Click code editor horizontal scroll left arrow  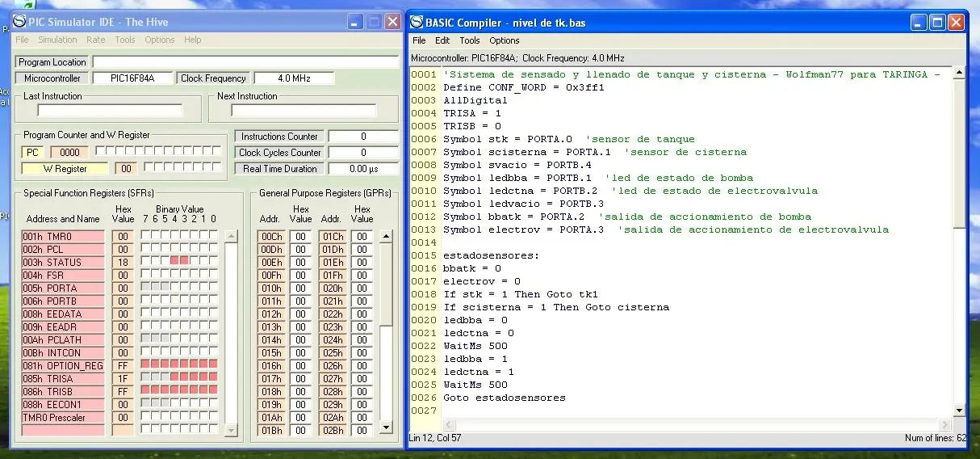coord(449,424)
